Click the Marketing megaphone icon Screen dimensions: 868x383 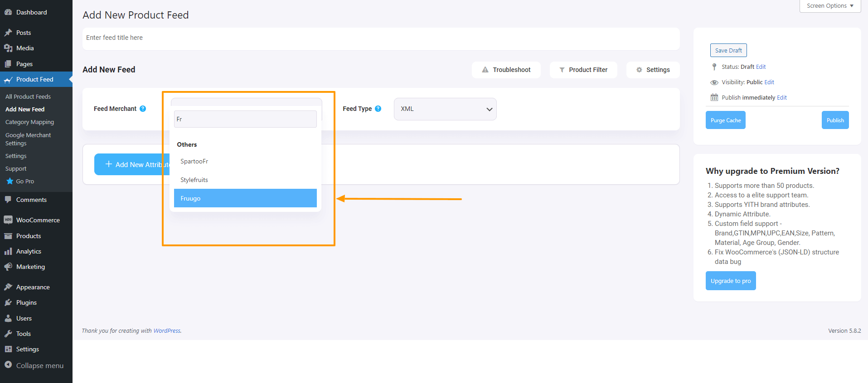tap(8, 267)
